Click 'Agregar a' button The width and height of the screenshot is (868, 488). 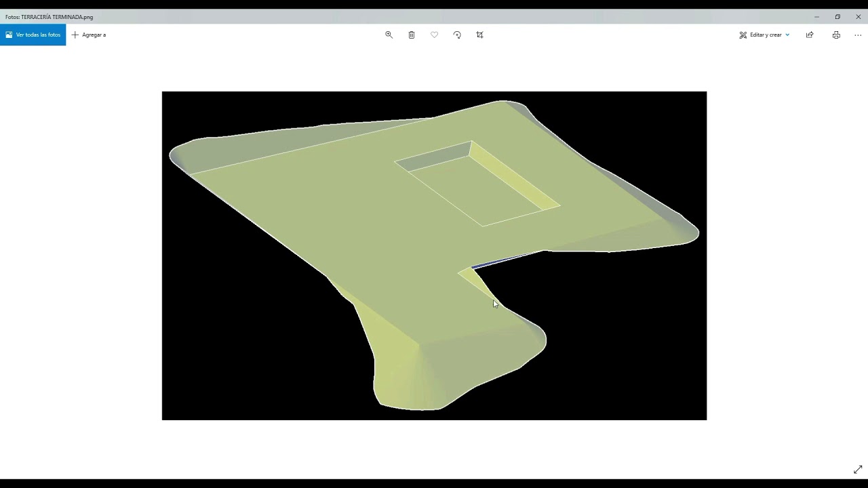click(89, 35)
